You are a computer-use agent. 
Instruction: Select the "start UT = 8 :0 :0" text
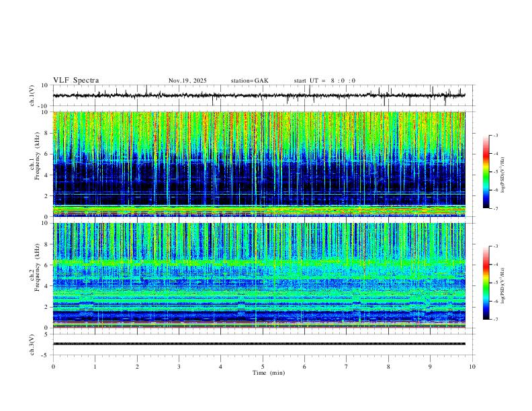(x=324, y=81)
